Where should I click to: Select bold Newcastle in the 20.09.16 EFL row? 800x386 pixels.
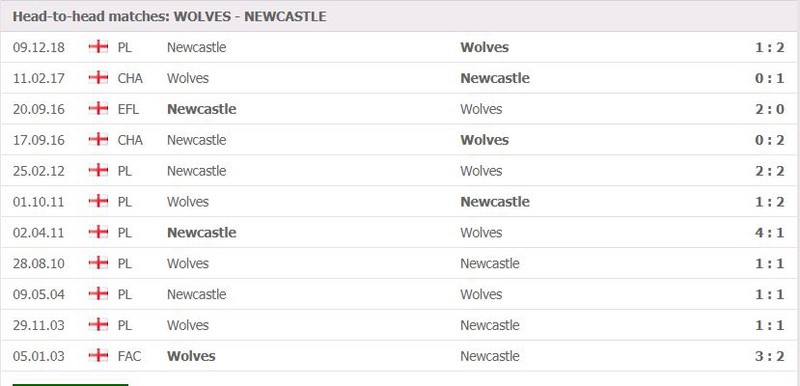pos(202,109)
